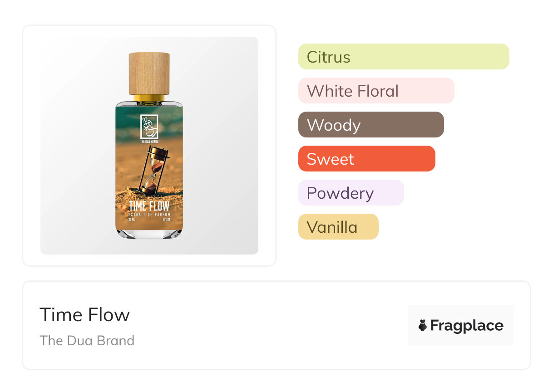Click the Fragplace perfume bottle logo icon
The width and height of the screenshot is (553, 392).
[x=423, y=325]
